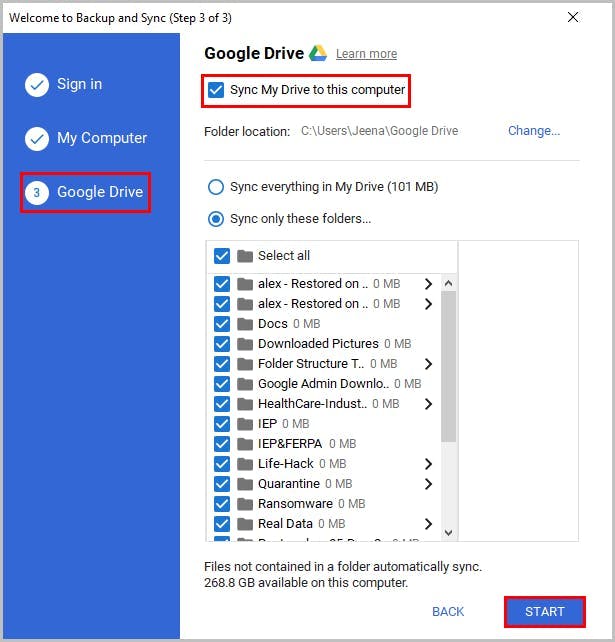Toggle the IEP&FERPA folder checkbox
Screen dimensions: 615x642
pyautogui.click(x=222, y=444)
